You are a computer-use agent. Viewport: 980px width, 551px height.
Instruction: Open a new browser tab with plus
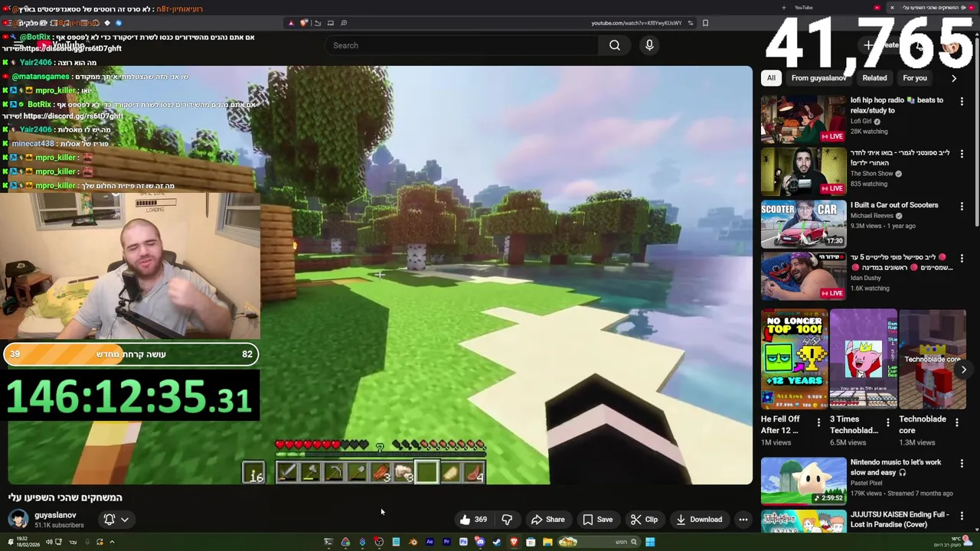pos(783,8)
